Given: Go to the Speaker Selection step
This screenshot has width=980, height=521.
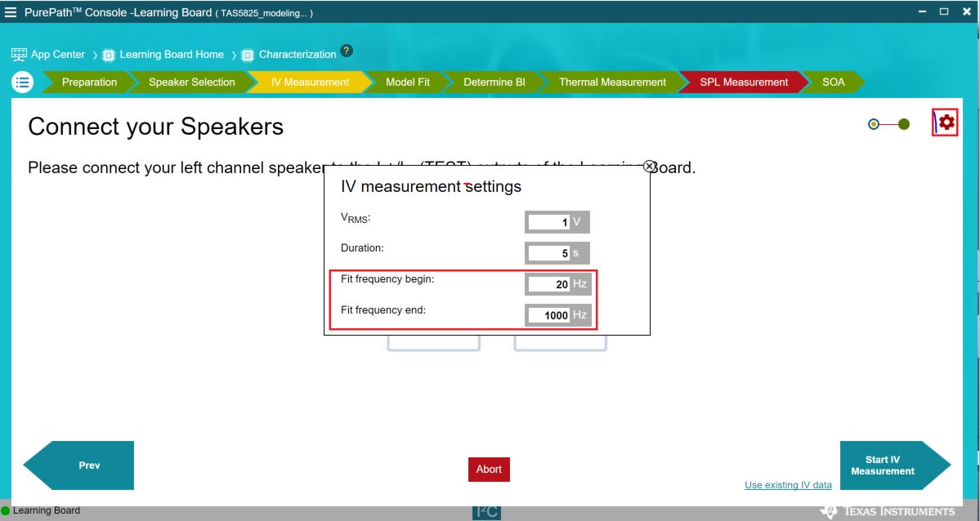Looking at the screenshot, I should (191, 82).
